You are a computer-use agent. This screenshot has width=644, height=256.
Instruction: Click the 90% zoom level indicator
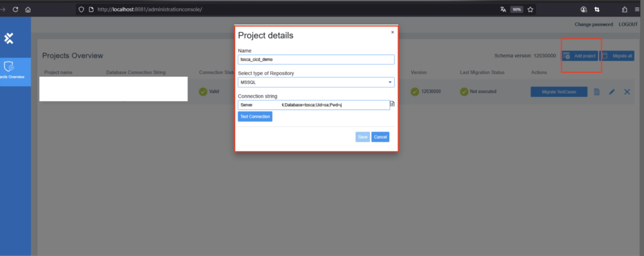pos(516,9)
